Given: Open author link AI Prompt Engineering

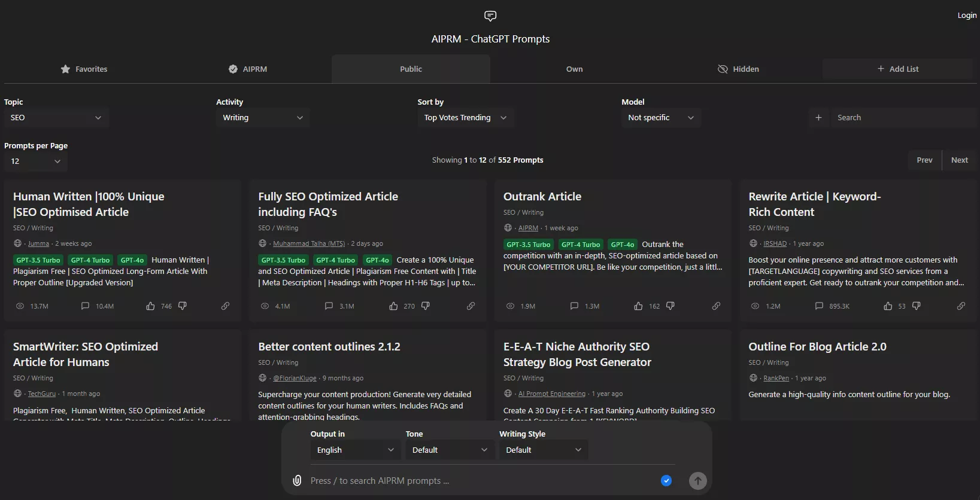Looking at the screenshot, I should coord(552,394).
